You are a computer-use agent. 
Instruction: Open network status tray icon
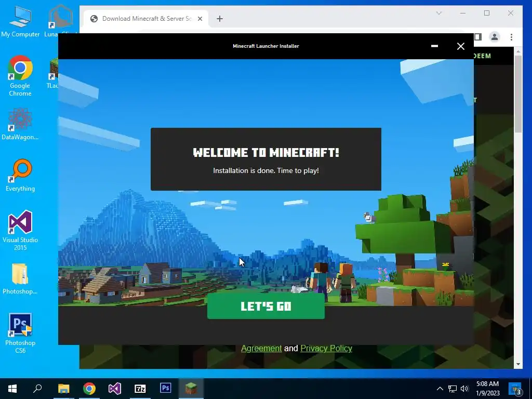click(453, 389)
